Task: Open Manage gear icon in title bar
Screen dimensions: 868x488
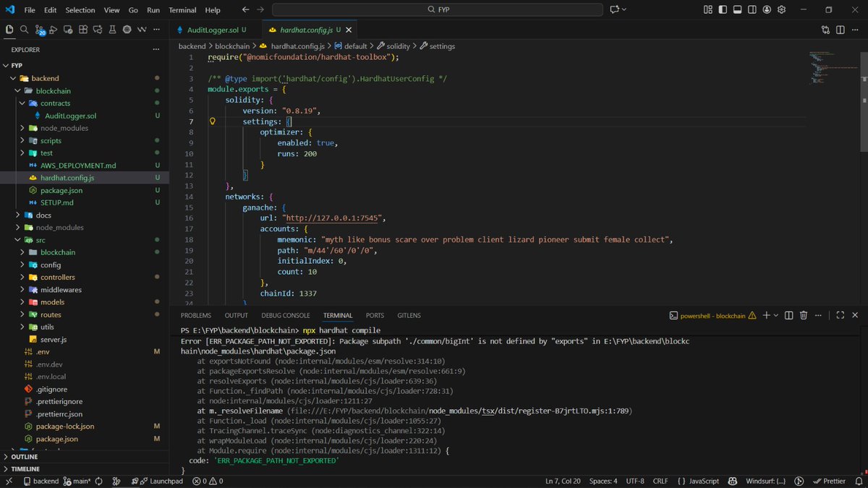Action: click(x=782, y=10)
